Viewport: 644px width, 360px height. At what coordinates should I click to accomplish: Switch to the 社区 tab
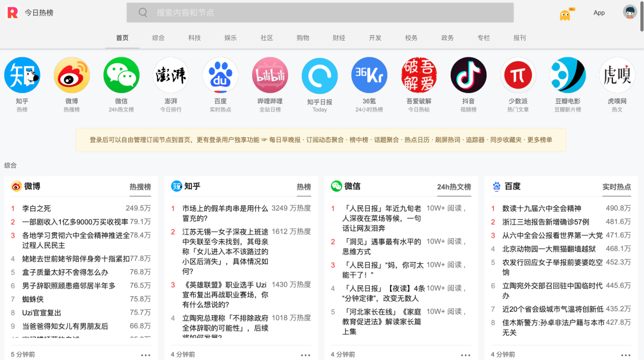(x=267, y=38)
